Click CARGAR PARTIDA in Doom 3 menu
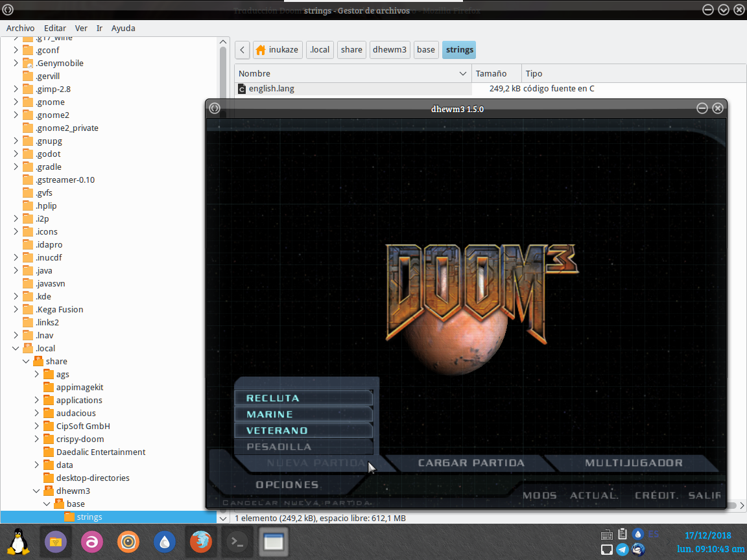 (x=471, y=463)
